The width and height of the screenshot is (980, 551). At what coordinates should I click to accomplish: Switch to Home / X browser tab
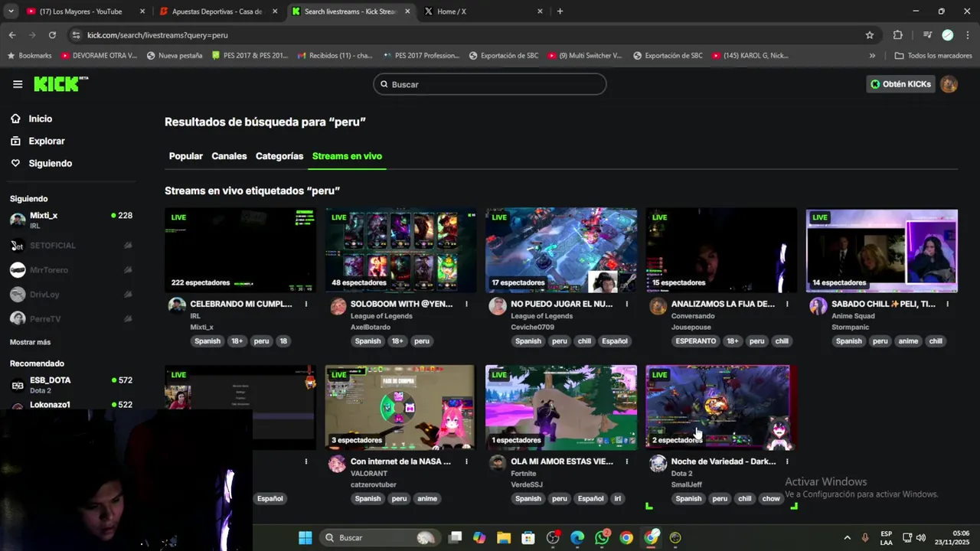482,11
